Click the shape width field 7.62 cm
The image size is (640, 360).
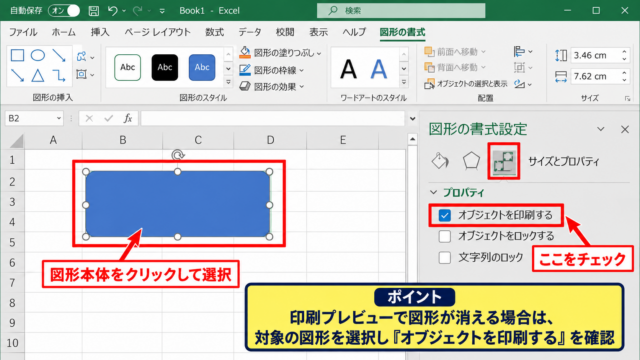click(x=595, y=76)
